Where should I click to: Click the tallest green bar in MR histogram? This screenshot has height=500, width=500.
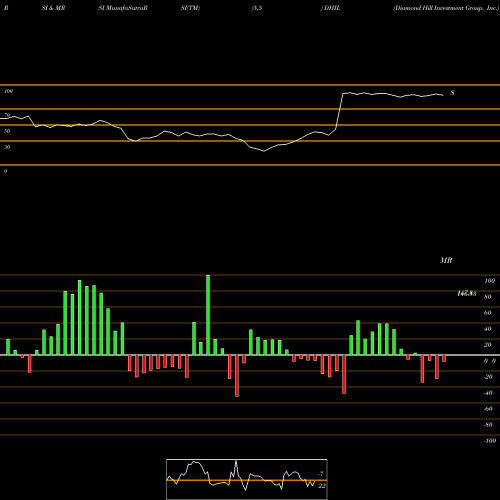[208, 315]
